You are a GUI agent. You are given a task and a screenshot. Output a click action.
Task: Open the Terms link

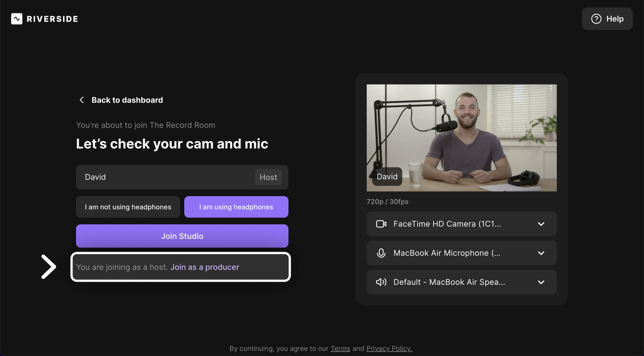[340, 348]
